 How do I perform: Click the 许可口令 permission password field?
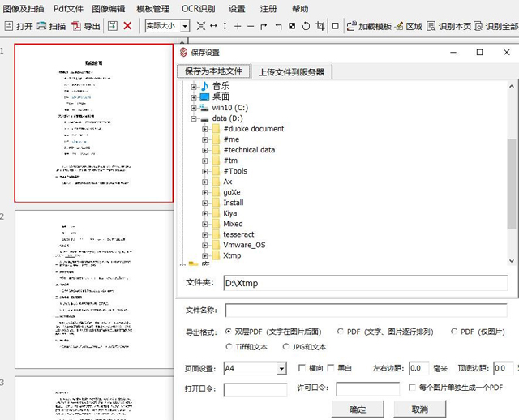click(367, 388)
